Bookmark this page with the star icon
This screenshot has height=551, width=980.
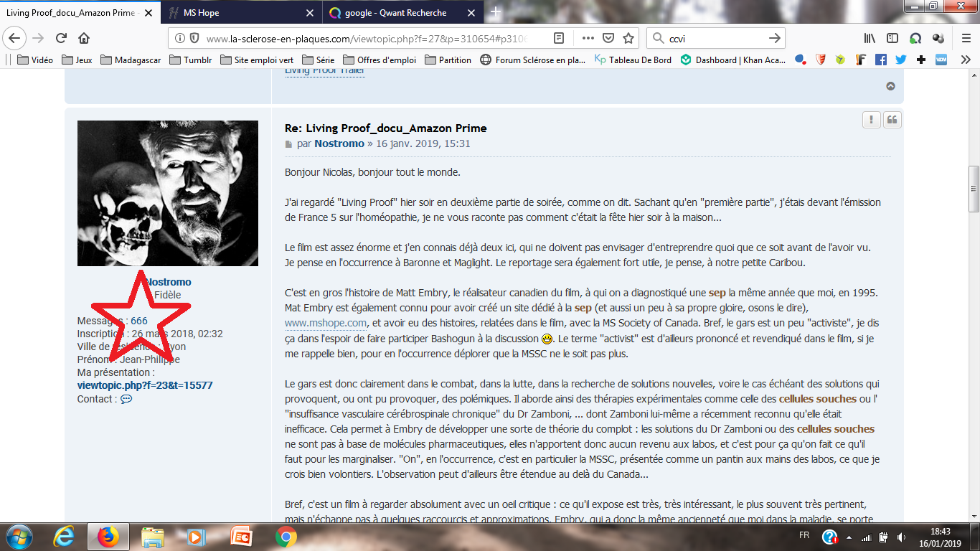click(628, 38)
